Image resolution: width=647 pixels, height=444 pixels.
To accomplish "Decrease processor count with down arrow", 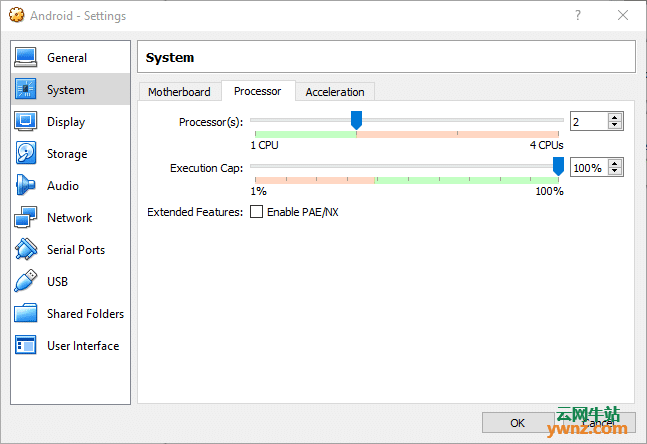I will click(x=614, y=125).
